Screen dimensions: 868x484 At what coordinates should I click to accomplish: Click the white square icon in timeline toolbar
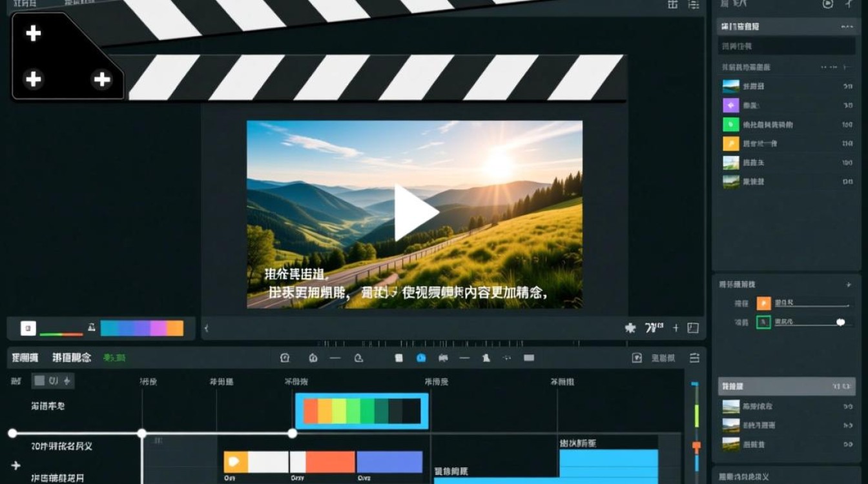click(x=399, y=358)
